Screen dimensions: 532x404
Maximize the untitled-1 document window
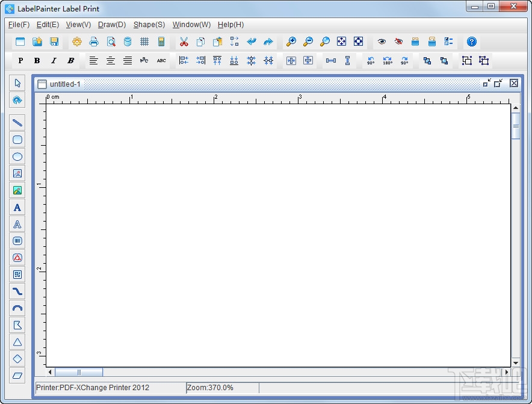(x=498, y=83)
